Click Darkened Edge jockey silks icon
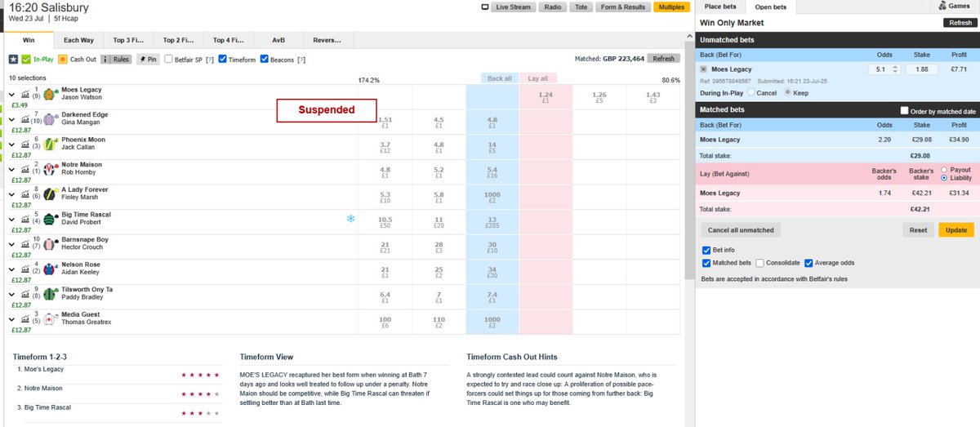This screenshot has height=427, width=980. (50, 119)
